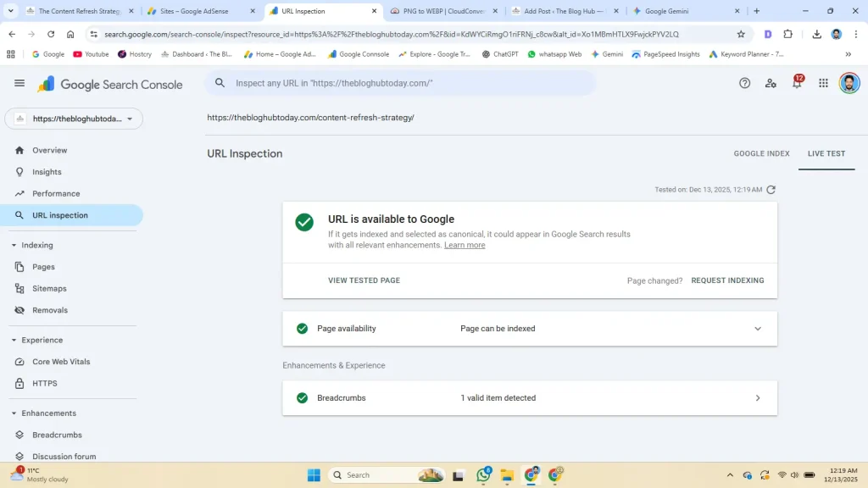Click the user profile avatar
Screen dimensions: 868x488
pyautogui.click(x=850, y=83)
